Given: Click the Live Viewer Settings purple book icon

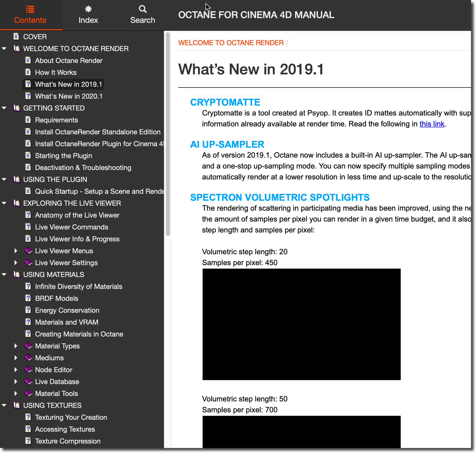Looking at the screenshot, I should tap(28, 263).
